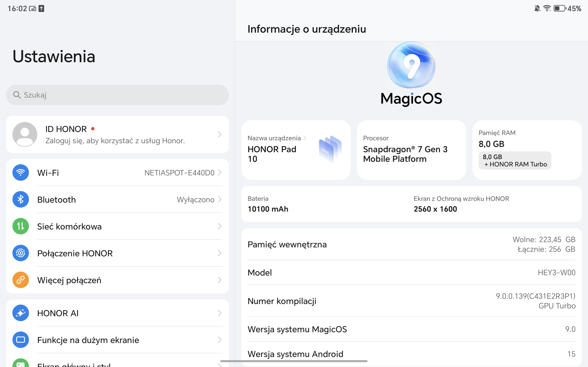The width and height of the screenshot is (588, 367).
Task: Tap the Funkcje na dużym ekranie icon
Action: (21, 340)
